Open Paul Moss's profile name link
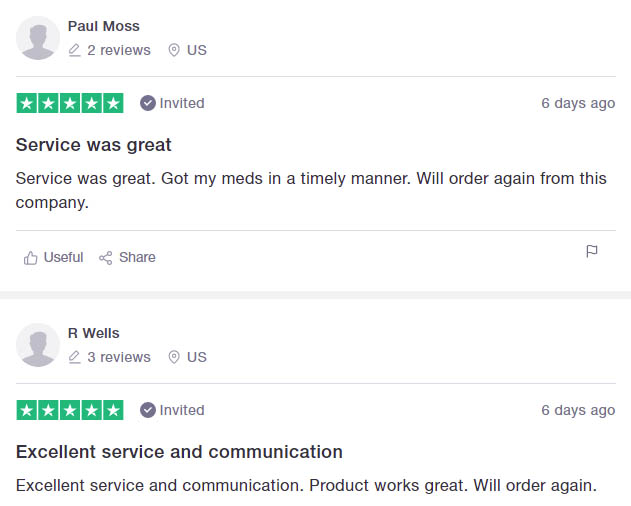The width and height of the screenshot is (631, 506). [x=104, y=26]
